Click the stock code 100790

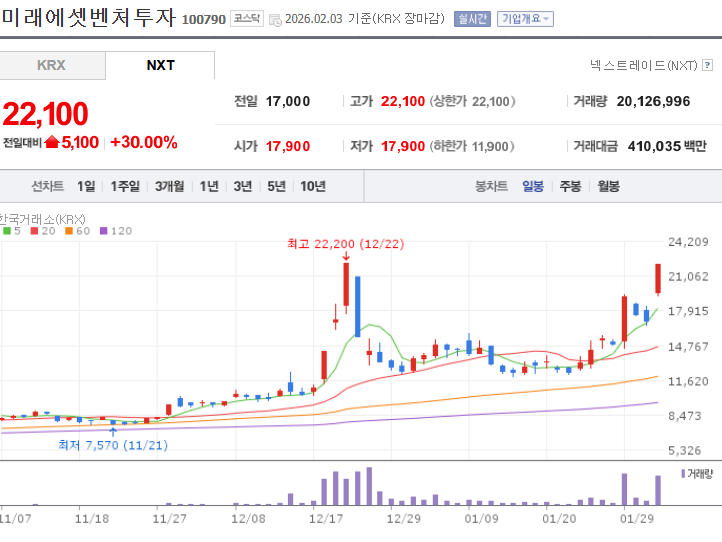coord(204,19)
